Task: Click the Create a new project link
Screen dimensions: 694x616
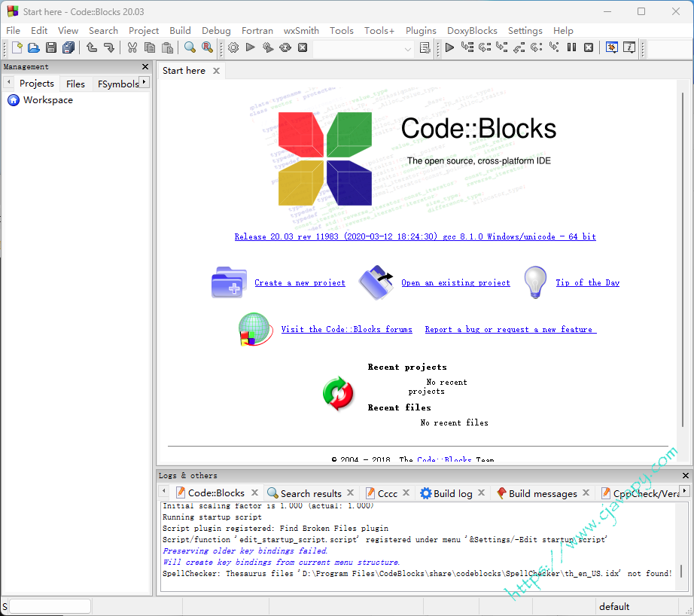Action: coord(300,282)
